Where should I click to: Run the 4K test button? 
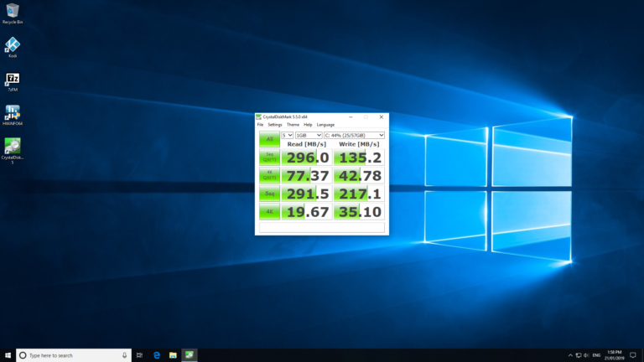pos(269,212)
